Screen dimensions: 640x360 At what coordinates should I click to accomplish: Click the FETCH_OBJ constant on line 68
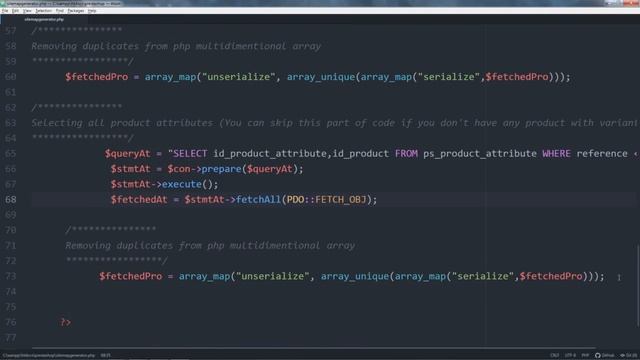[341, 200]
